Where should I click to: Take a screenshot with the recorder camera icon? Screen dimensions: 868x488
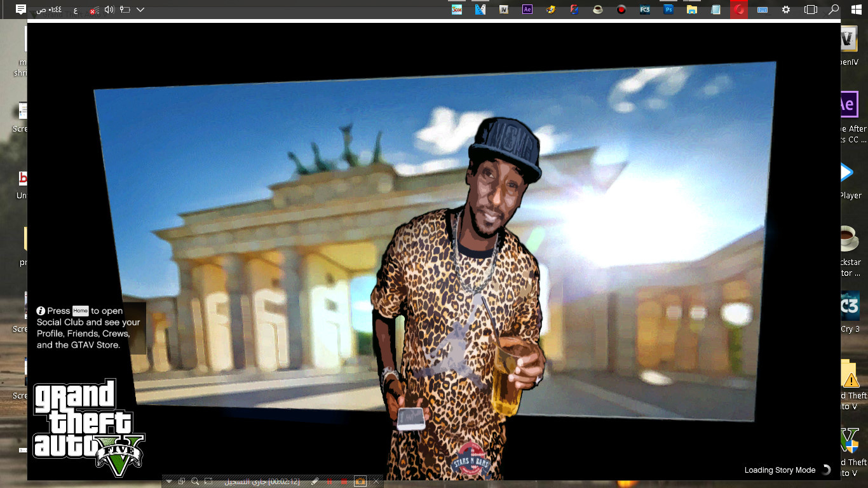[x=360, y=482]
